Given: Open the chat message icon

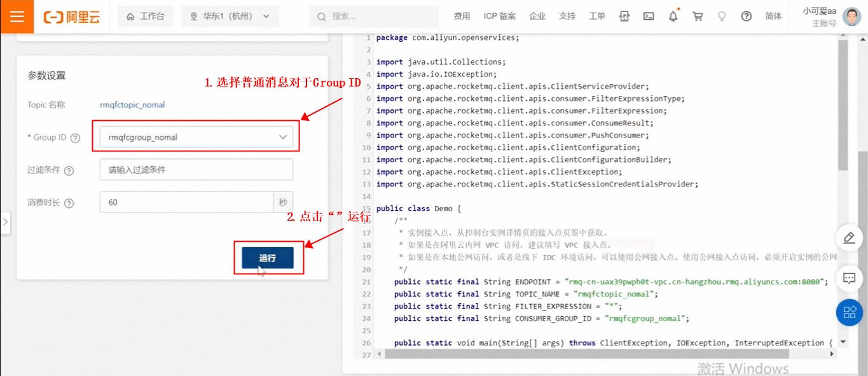Looking at the screenshot, I should pos(849,278).
